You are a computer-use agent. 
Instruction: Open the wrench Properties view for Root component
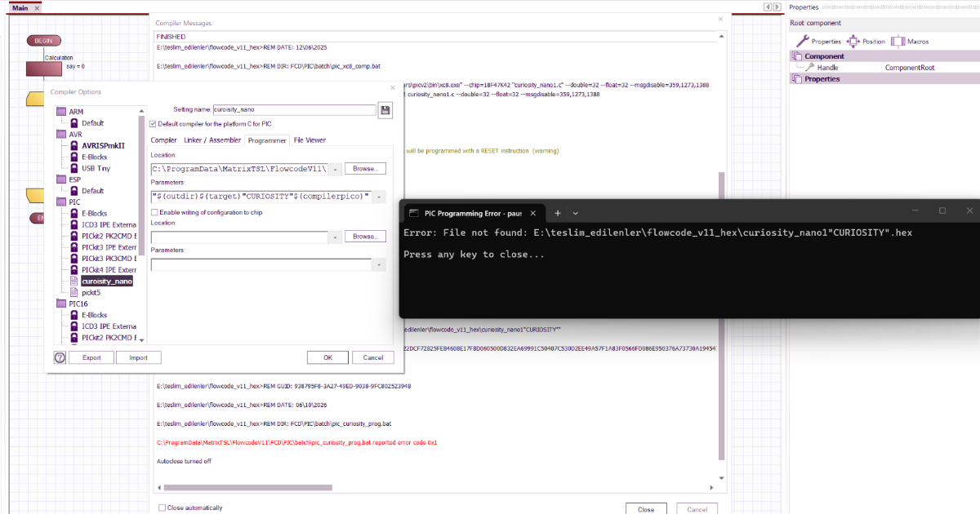click(818, 42)
